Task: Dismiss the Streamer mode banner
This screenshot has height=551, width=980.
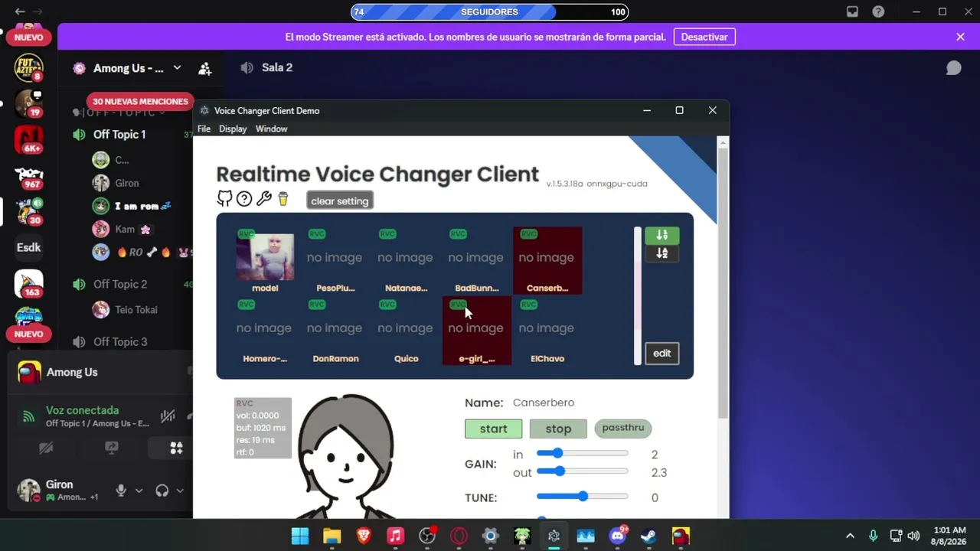Action: coord(960,37)
